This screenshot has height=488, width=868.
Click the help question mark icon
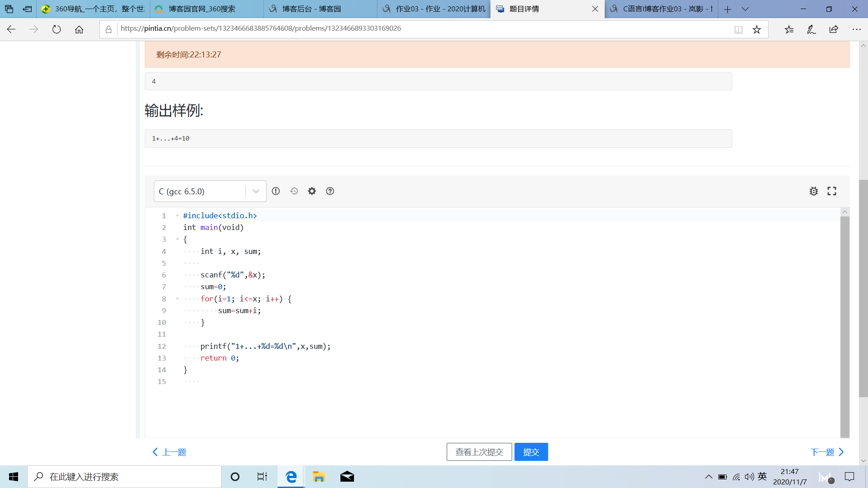pyautogui.click(x=330, y=191)
